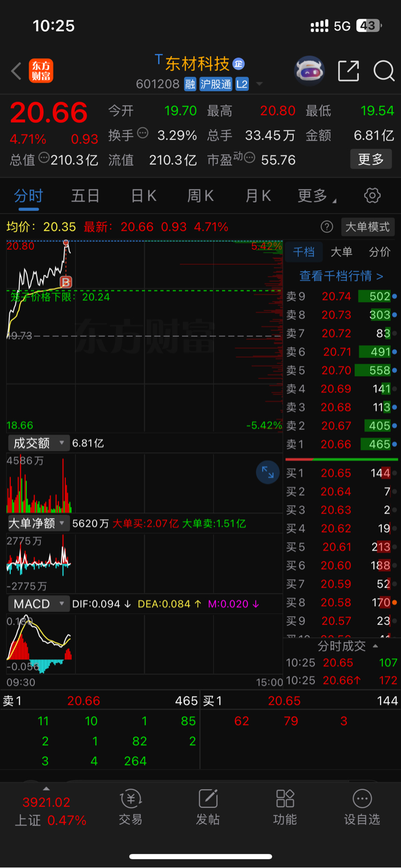Screen dimensions: 401x868
Task: Open the MACD indicator dropdown
Action: pyautogui.click(x=39, y=604)
